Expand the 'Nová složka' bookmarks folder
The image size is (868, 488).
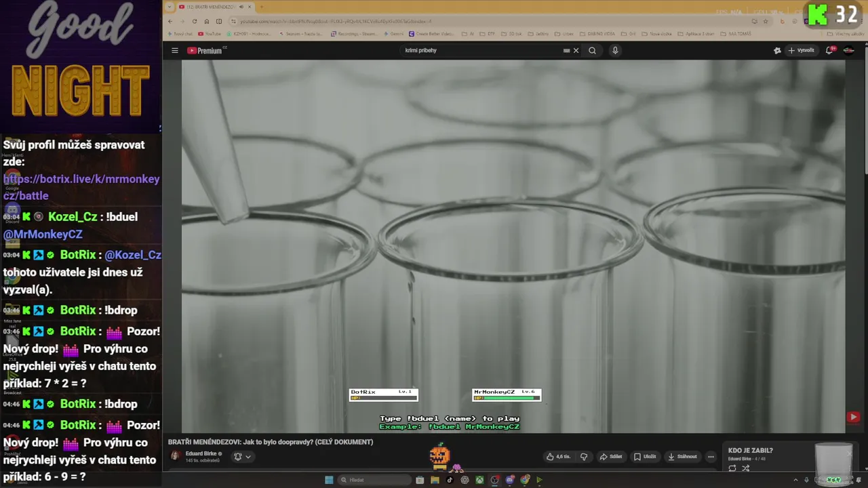[656, 33]
